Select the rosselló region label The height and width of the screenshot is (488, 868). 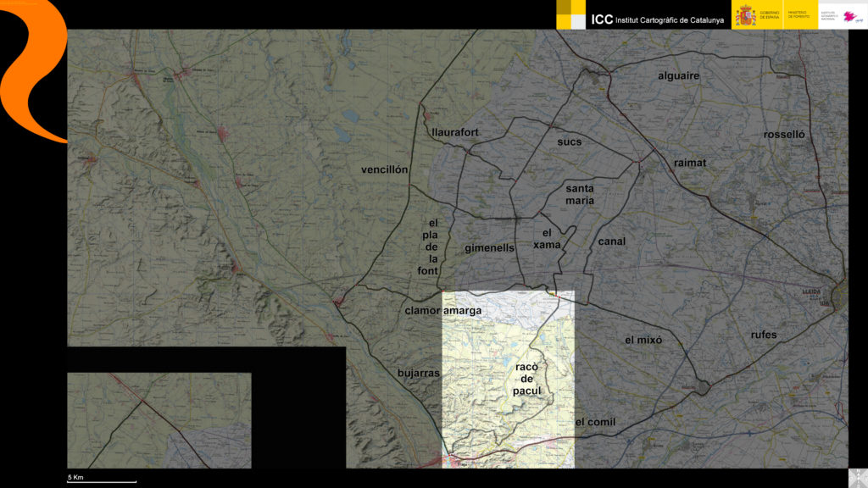(783, 135)
